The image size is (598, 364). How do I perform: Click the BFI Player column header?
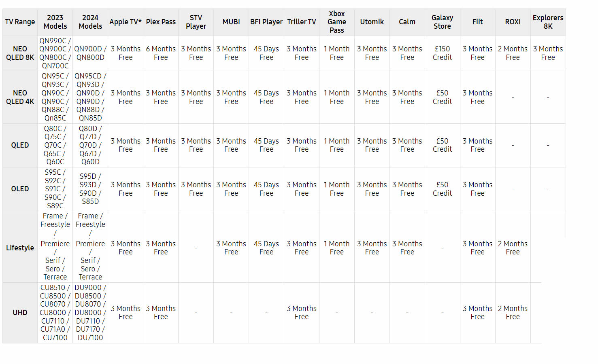[266, 22]
